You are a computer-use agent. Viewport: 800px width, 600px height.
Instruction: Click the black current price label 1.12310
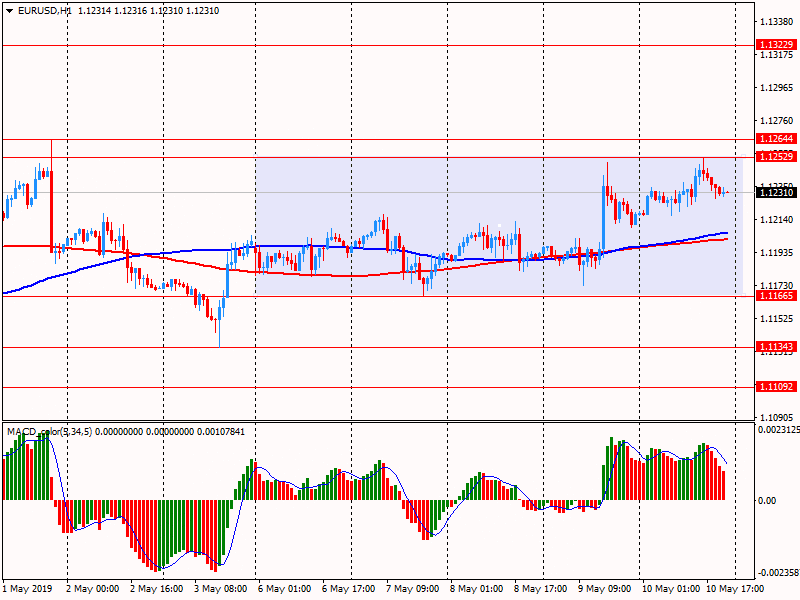[776, 193]
